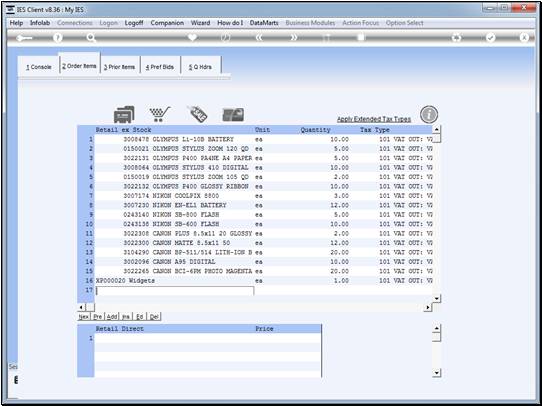Open the Pref Bids tab
Viewport: 542px width, 406px height.
point(160,67)
